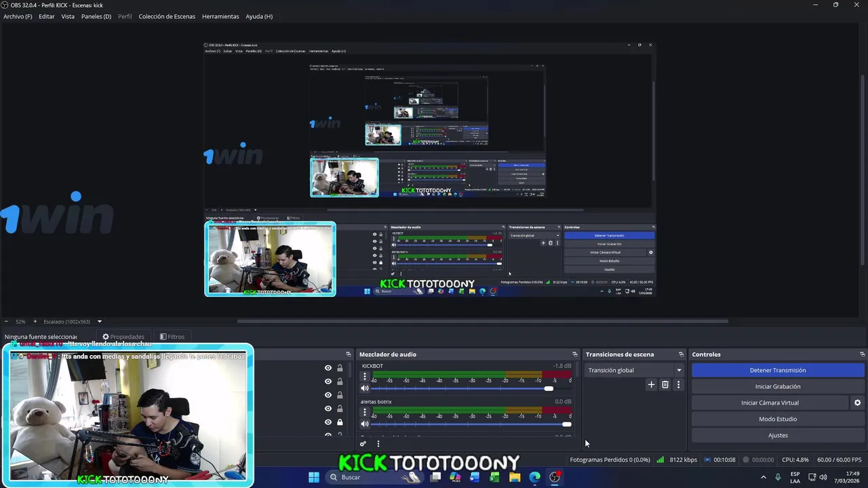Float the Controles panel icon

coord(863,354)
